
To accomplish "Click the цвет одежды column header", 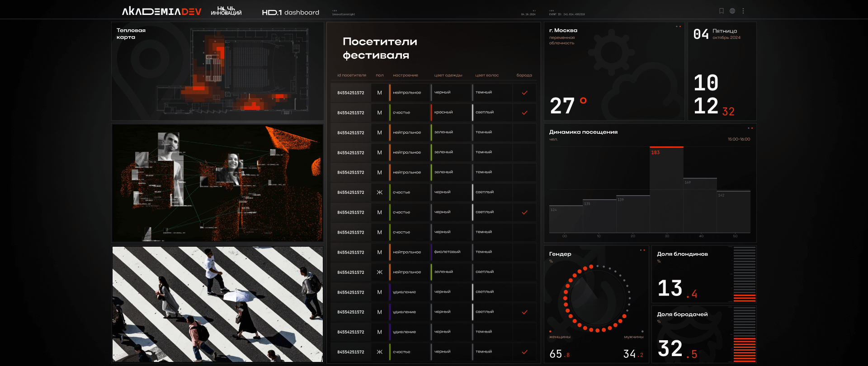I will 448,75.
